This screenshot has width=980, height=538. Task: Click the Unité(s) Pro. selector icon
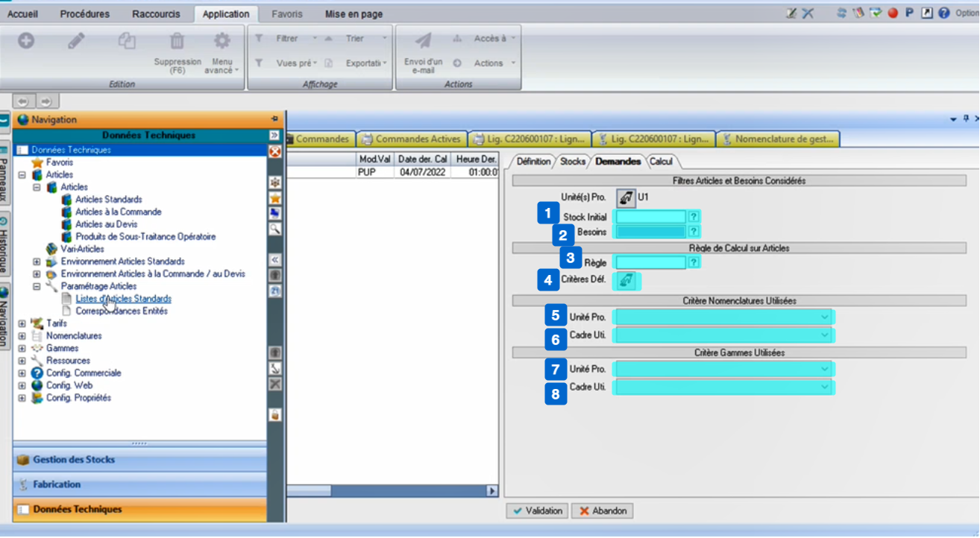(x=624, y=197)
